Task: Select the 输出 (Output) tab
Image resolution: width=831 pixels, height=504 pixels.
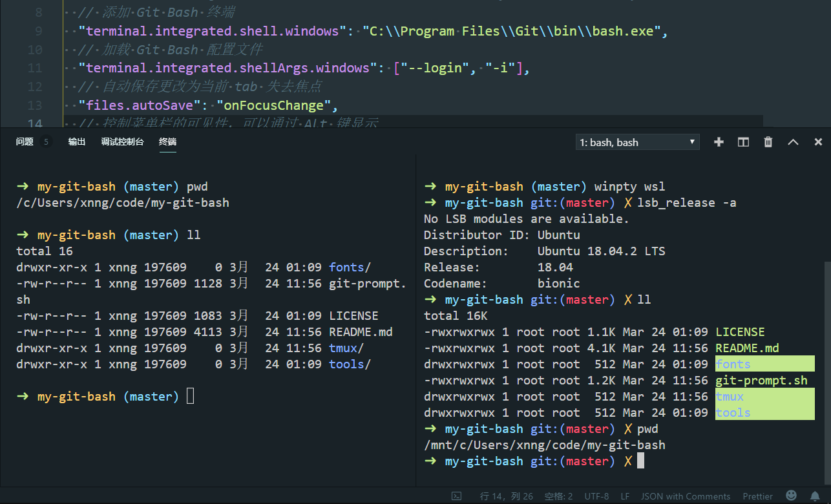Action: (x=77, y=142)
